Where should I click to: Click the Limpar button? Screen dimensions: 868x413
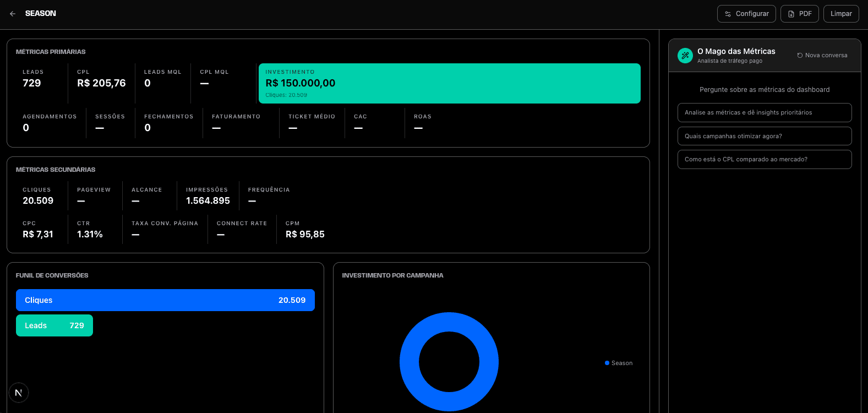[x=841, y=14]
